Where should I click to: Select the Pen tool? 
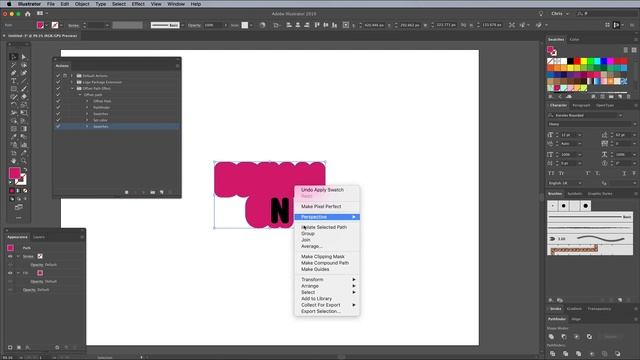click(13, 73)
